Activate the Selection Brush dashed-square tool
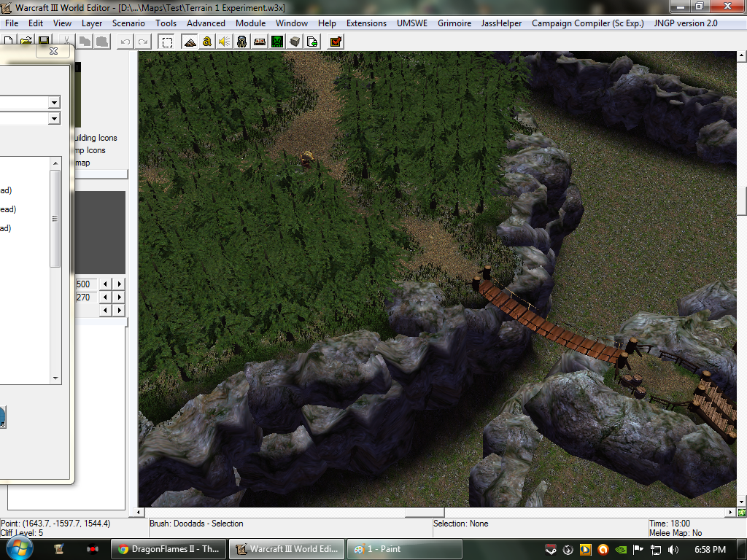This screenshot has width=747, height=560. point(167,42)
